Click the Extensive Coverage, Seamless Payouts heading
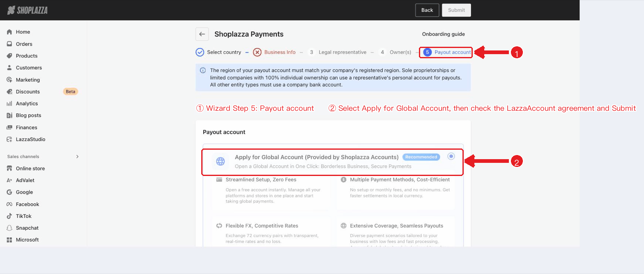The height and width of the screenshot is (274, 644). coord(396,226)
